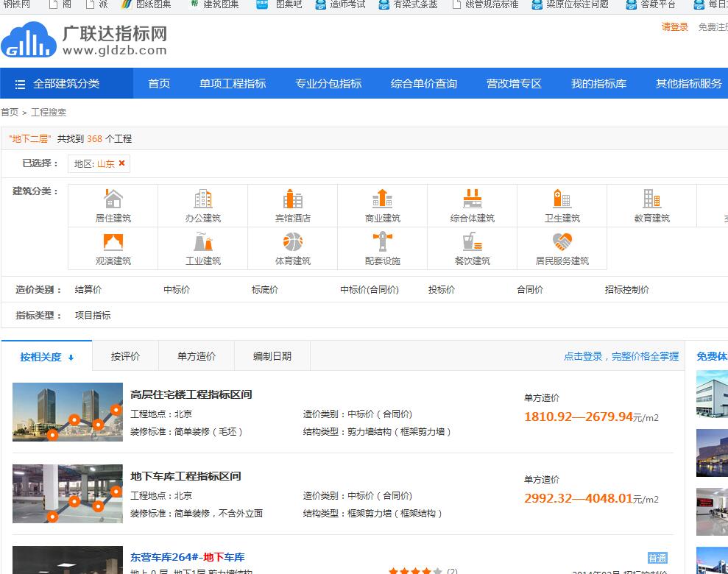Select 项目指标 indicator type
The height and width of the screenshot is (574, 728).
93,316
